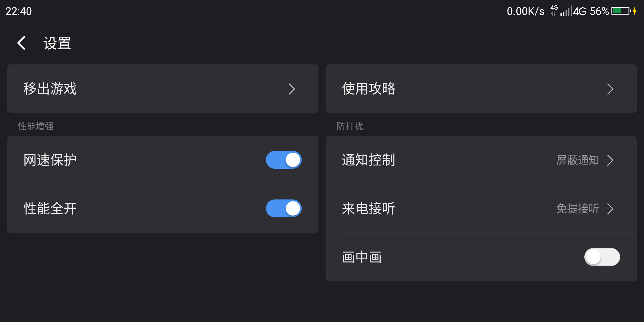The height and width of the screenshot is (322, 644).
Task: Open the 来电接听 setting
Action: coord(369,209)
